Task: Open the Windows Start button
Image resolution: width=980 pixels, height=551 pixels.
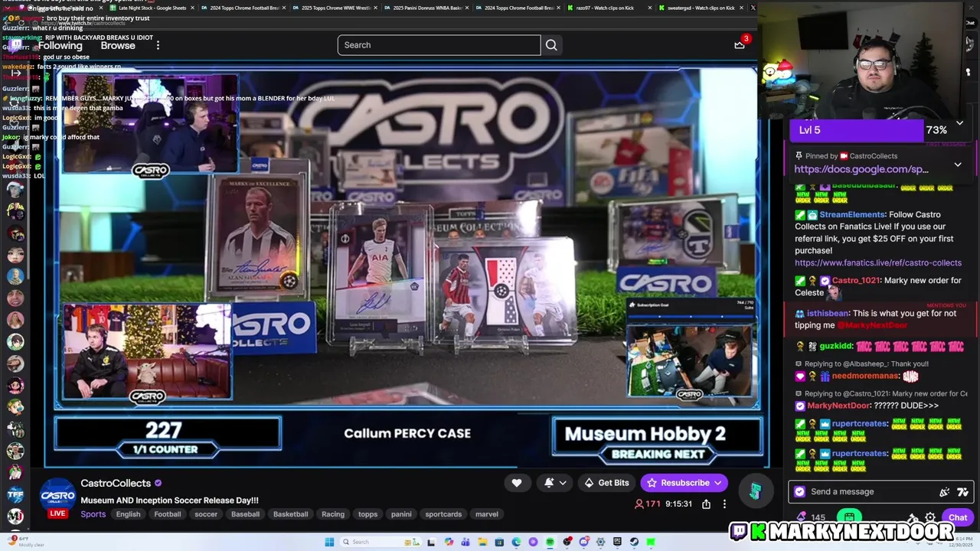Action: (329, 542)
